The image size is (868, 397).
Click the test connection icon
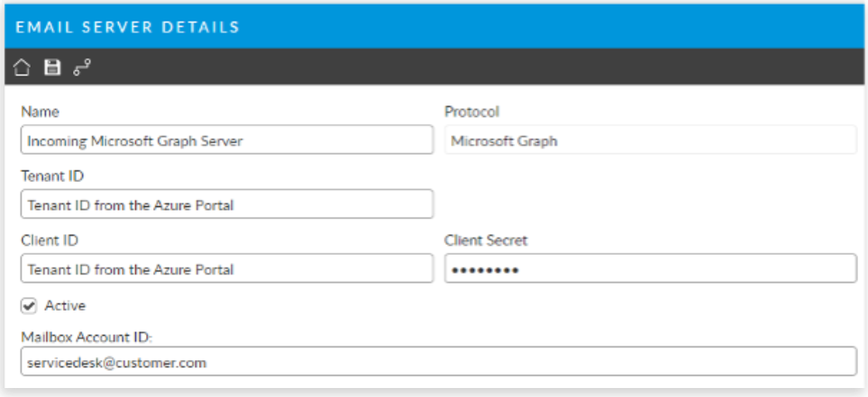click(82, 68)
